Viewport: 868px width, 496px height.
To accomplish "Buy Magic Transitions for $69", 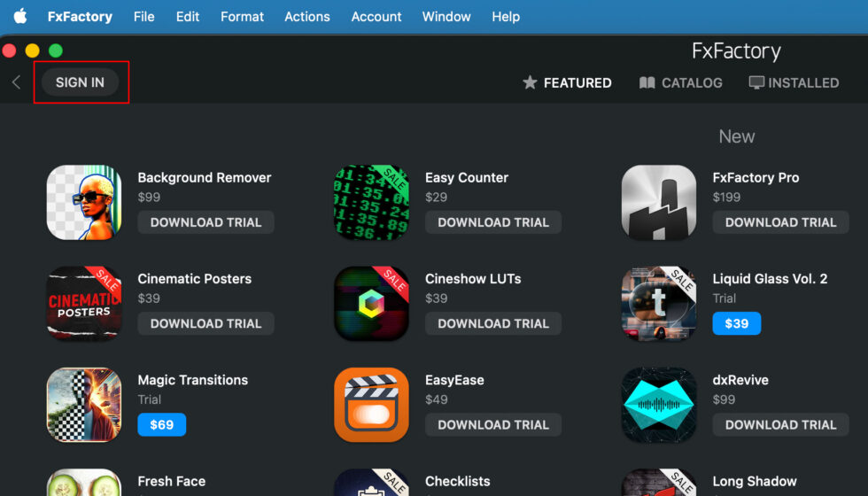I will coord(161,425).
